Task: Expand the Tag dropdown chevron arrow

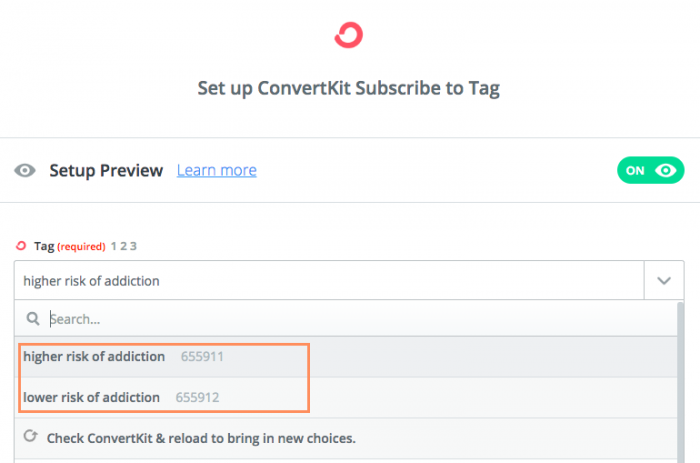Action: (x=664, y=281)
